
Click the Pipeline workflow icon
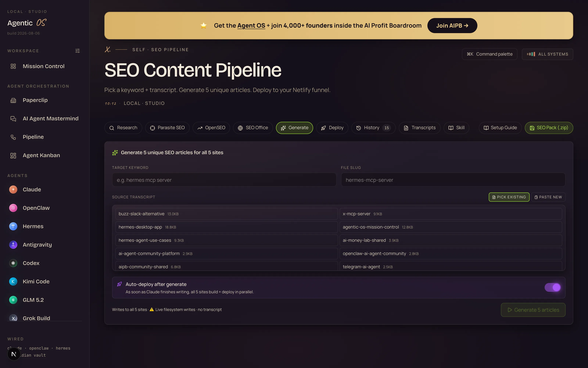click(13, 137)
